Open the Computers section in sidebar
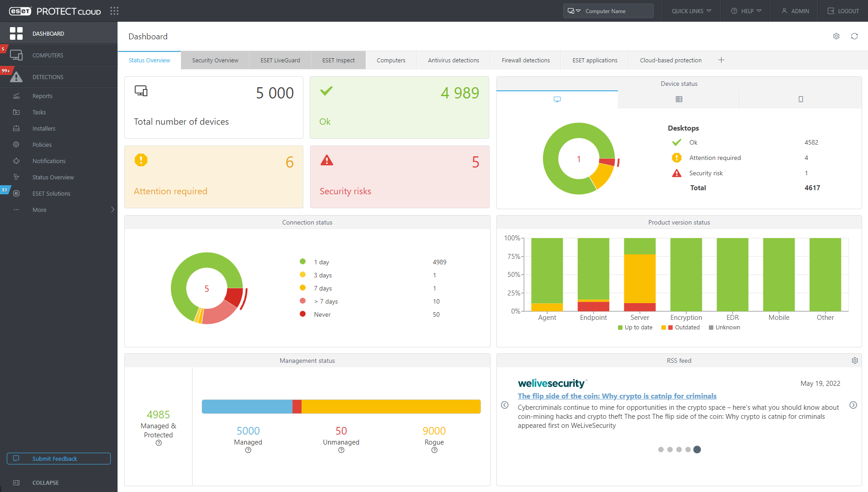Viewport: 868px width, 492px height. point(48,55)
